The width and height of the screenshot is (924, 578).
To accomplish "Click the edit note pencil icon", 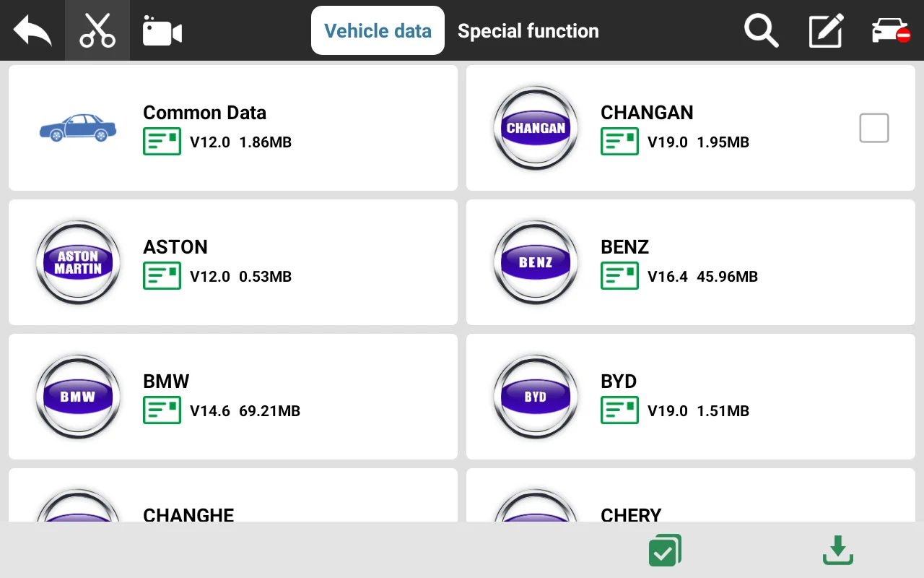I will (x=826, y=31).
